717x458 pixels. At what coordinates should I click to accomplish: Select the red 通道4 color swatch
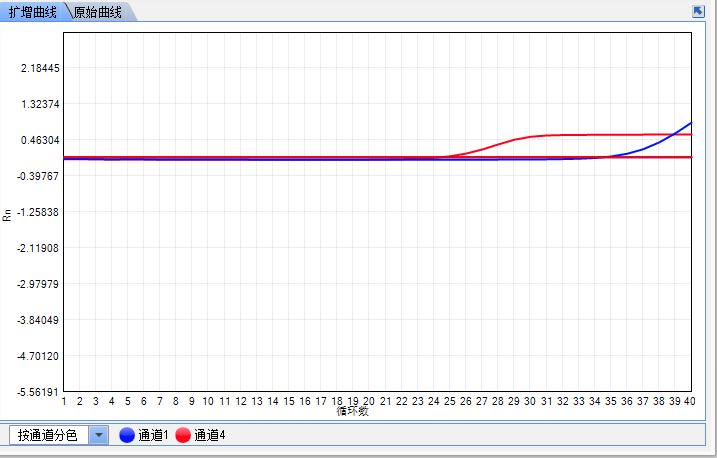coord(183,435)
